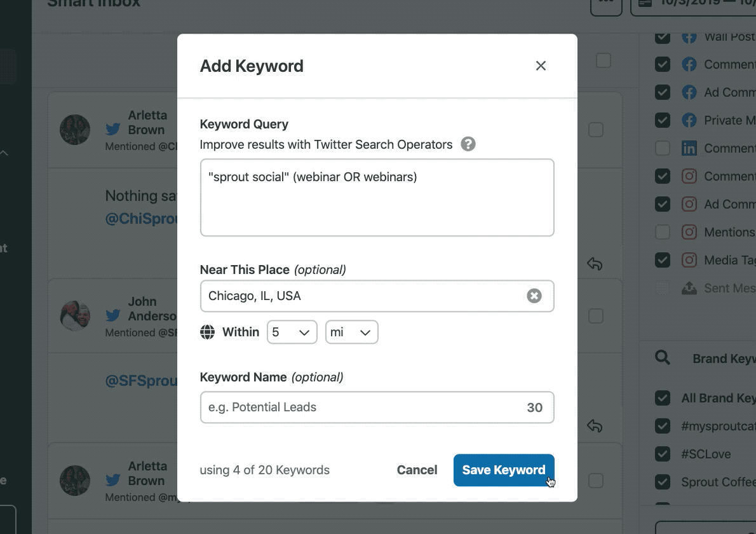756x534 pixels.
Task: Uncheck the All Brand Keywords checkbox
Action: 663,399
